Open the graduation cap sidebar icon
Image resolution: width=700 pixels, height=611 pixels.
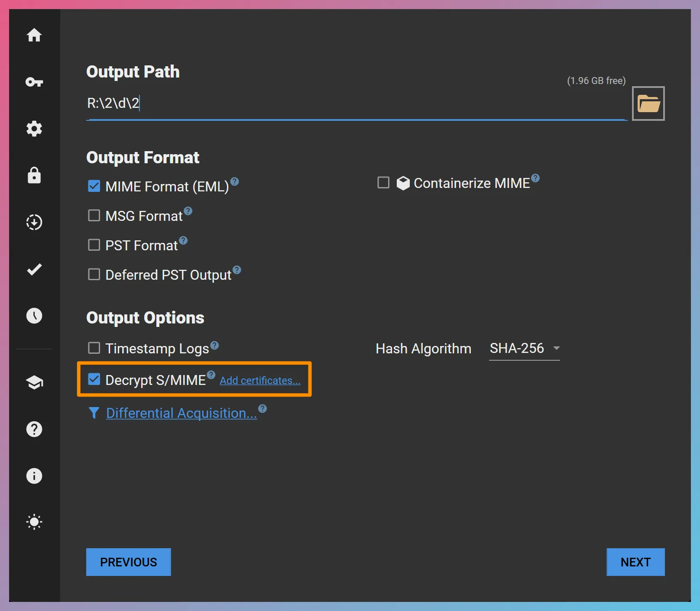coord(34,382)
